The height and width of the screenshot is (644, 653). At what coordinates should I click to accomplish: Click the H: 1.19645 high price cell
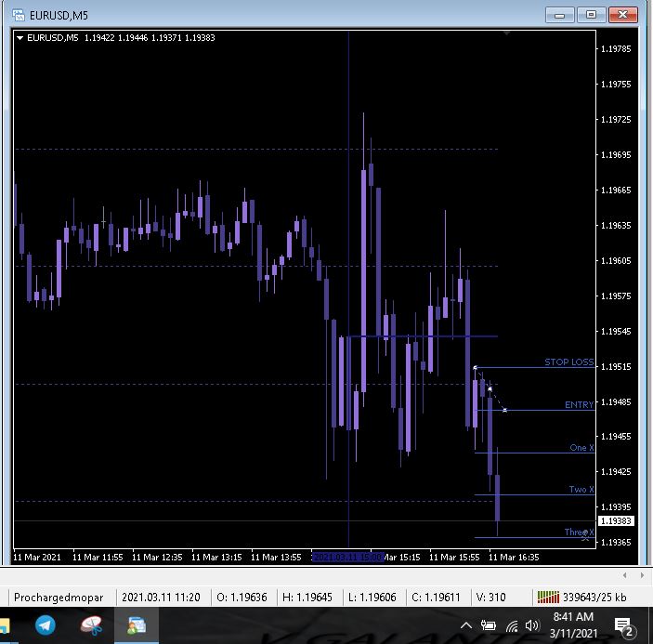pos(307,598)
